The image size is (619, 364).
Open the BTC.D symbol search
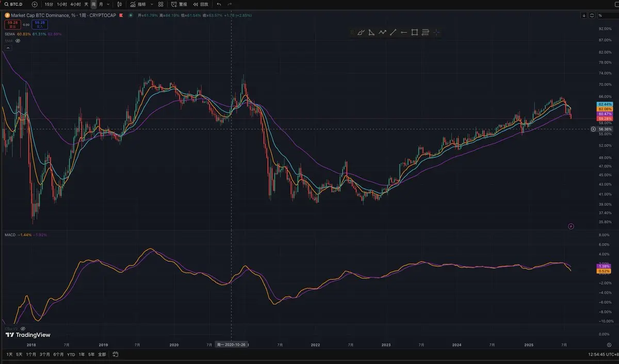[x=14, y=4]
